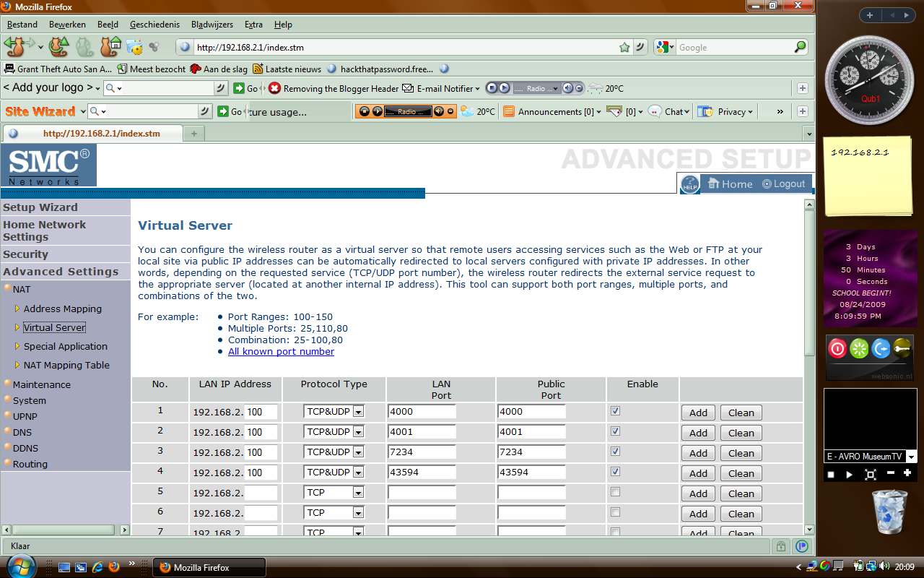The height and width of the screenshot is (578, 924).
Task: Click the red power gadget icon
Action: [837, 349]
